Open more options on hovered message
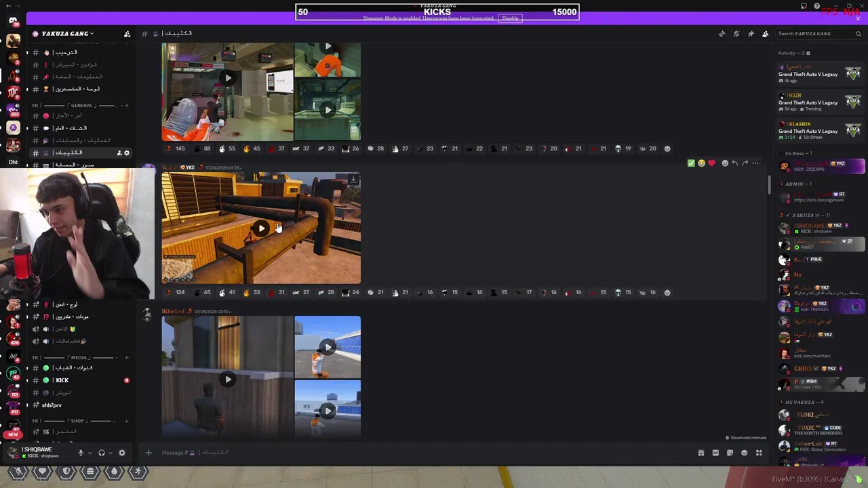The image size is (868, 488). pyautogui.click(x=755, y=163)
